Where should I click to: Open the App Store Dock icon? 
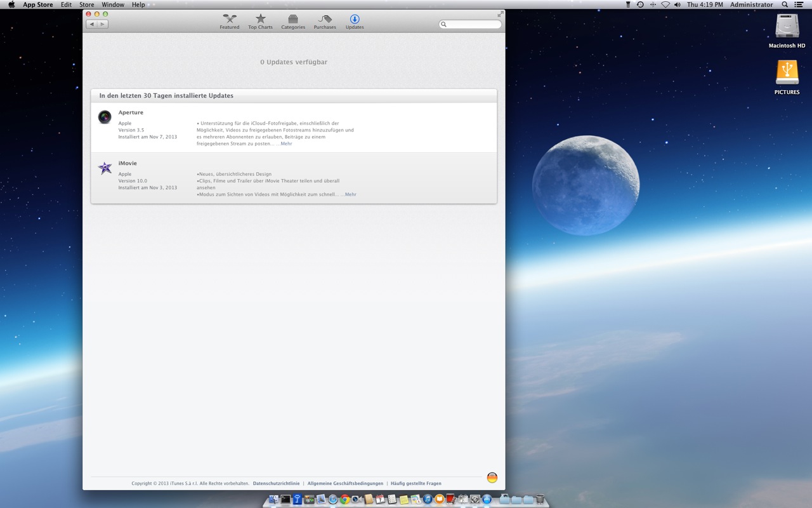click(487, 499)
